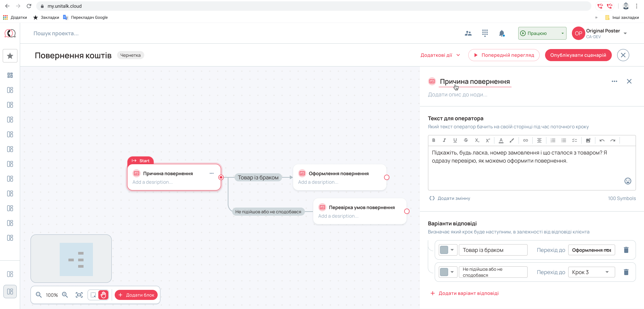Viewport: 644px width, 309px height.
Task: Open color dropdown for Товар із браком
Action: point(448,250)
